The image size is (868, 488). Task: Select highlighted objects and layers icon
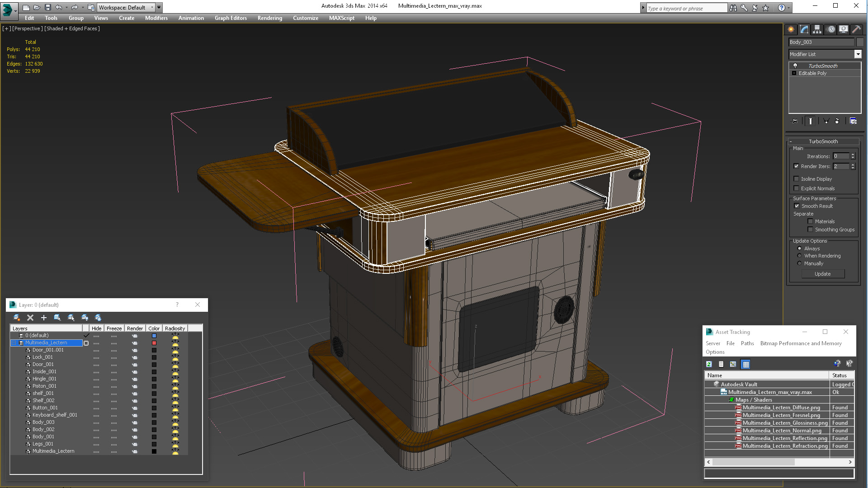pos(57,318)
